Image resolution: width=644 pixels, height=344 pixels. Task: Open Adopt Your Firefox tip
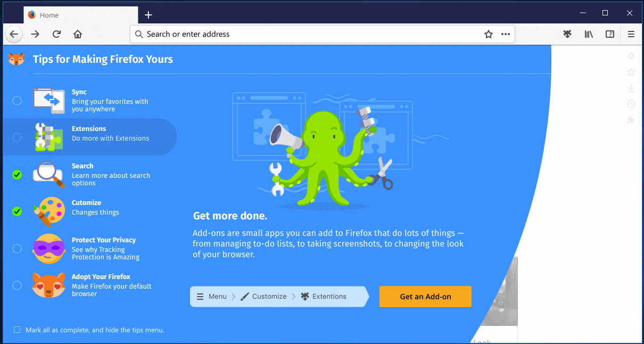click(89, 285)
